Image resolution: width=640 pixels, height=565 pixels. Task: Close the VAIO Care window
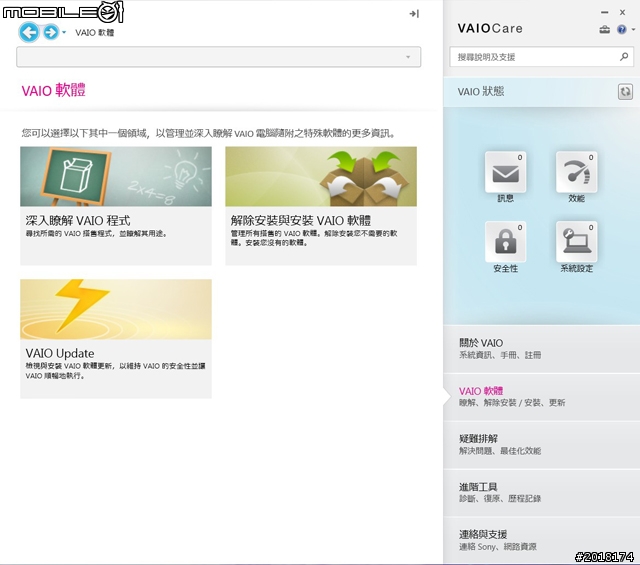pyautogui.click(x=622, y=13)
